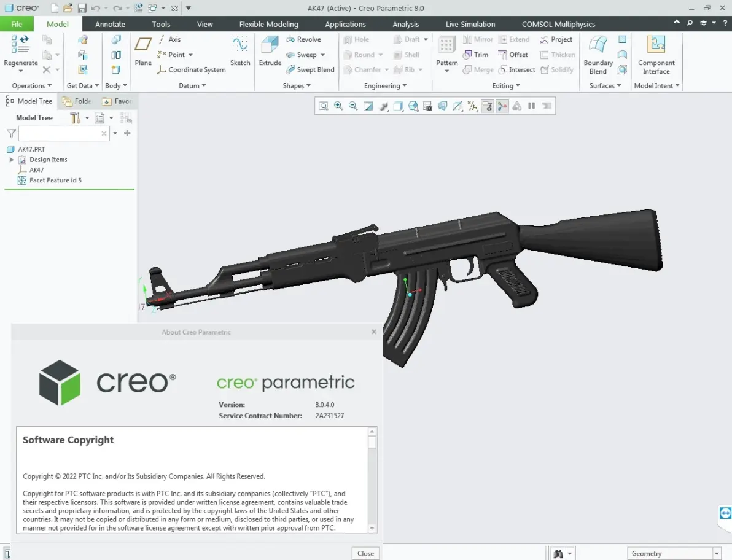Select the Revolve tool
Screen dimensions: 732x560
coord(303,39)
